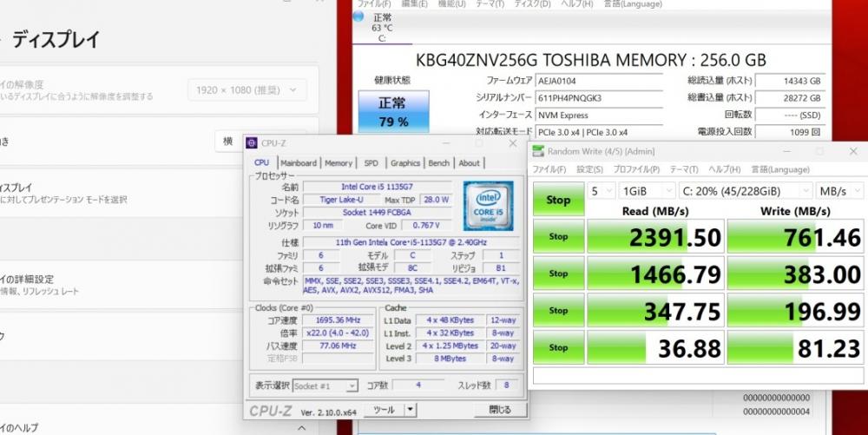Switch to the Bench tab
Viewport: 868px width, 435px height.
click(x=439, y=163)
